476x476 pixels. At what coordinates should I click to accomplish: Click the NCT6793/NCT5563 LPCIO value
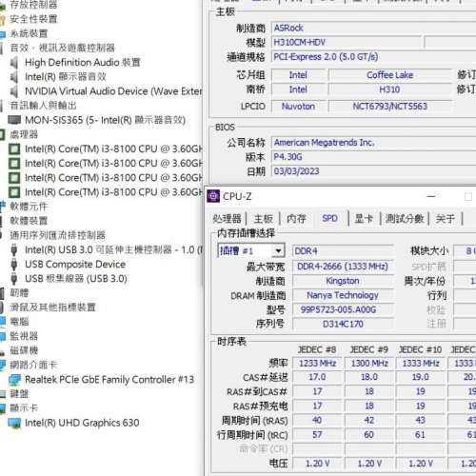[x=390, y=107]
